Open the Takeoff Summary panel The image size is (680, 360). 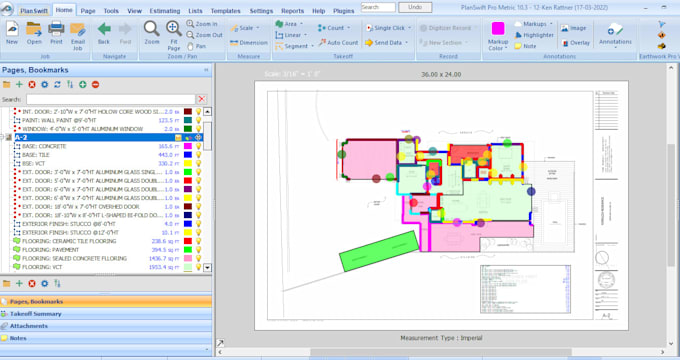pyautogui.click(x=106, y=314)
